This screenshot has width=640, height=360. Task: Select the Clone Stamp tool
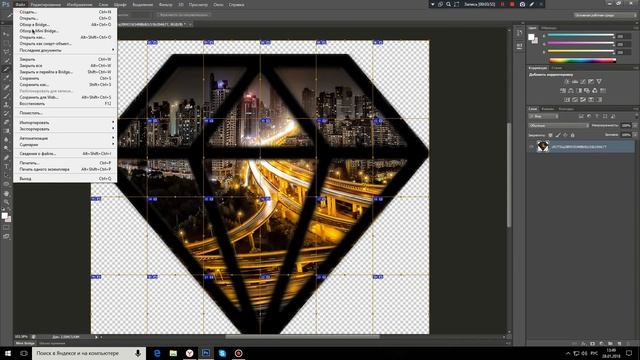pyautogui.click(x=6, y=105)
